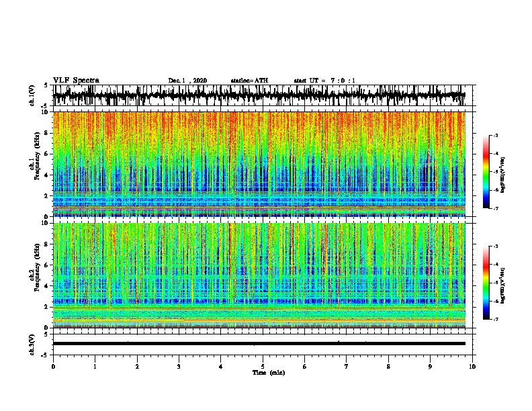Click time axis tick label "6"
The image size is (532, 411).
click(x=305, y=367)
